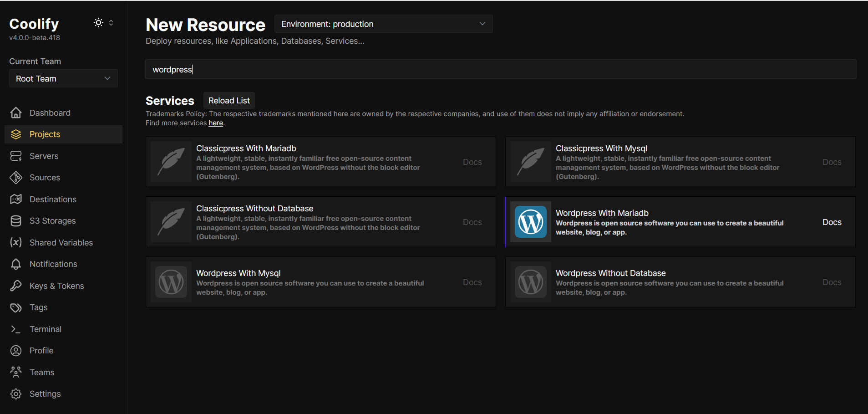Click the Keys & Tokens key icon
Screen dimensions: 868x414
tap(16, 286)
